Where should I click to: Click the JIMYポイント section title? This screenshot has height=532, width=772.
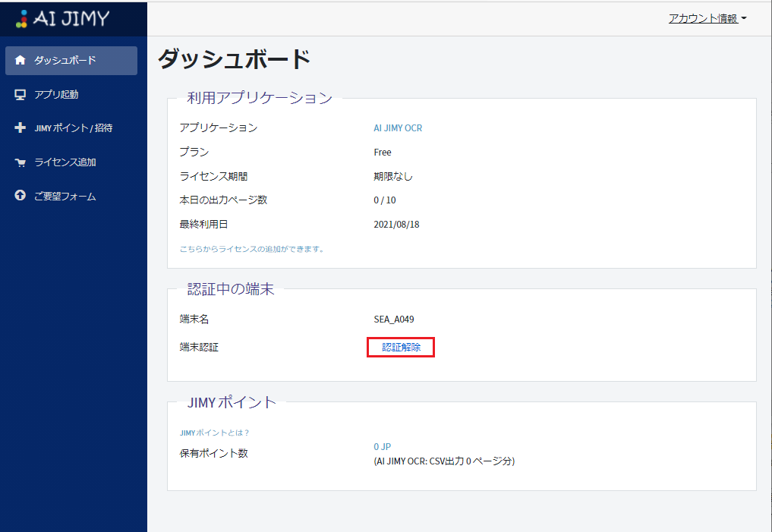[x=232, y=402]
